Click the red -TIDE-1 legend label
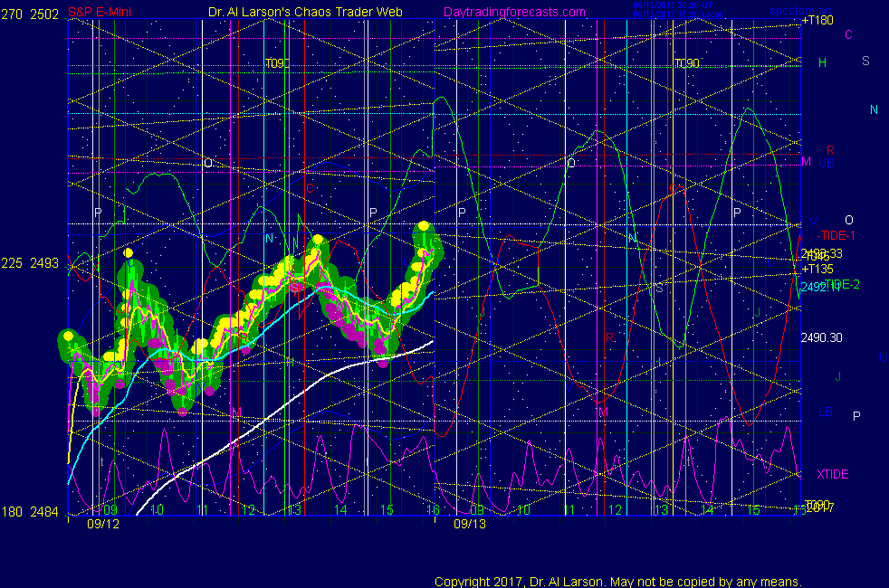 (x=836, y=236)
